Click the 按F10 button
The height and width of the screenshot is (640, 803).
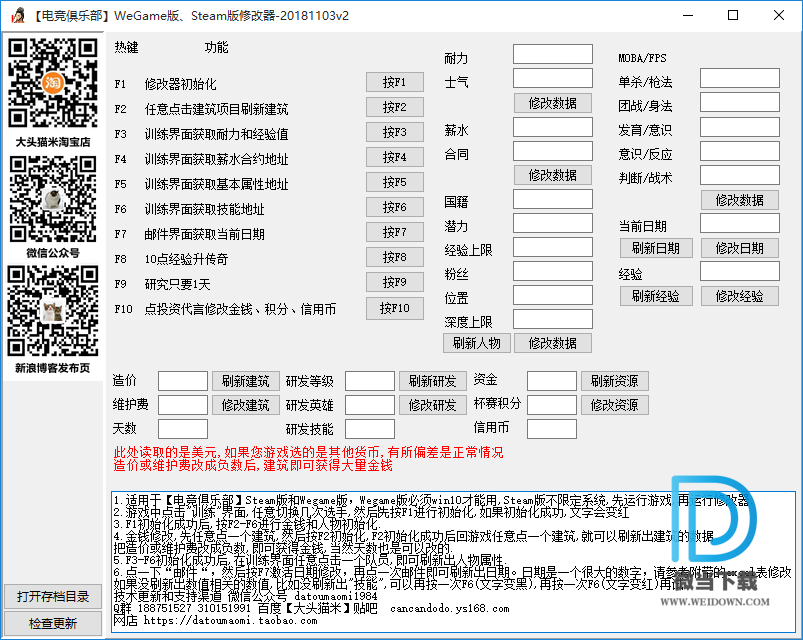[x=395, y=309]
